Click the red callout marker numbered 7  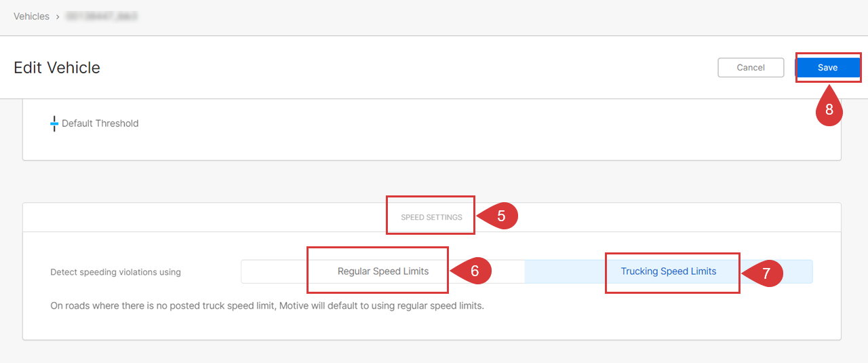[763, 273]
